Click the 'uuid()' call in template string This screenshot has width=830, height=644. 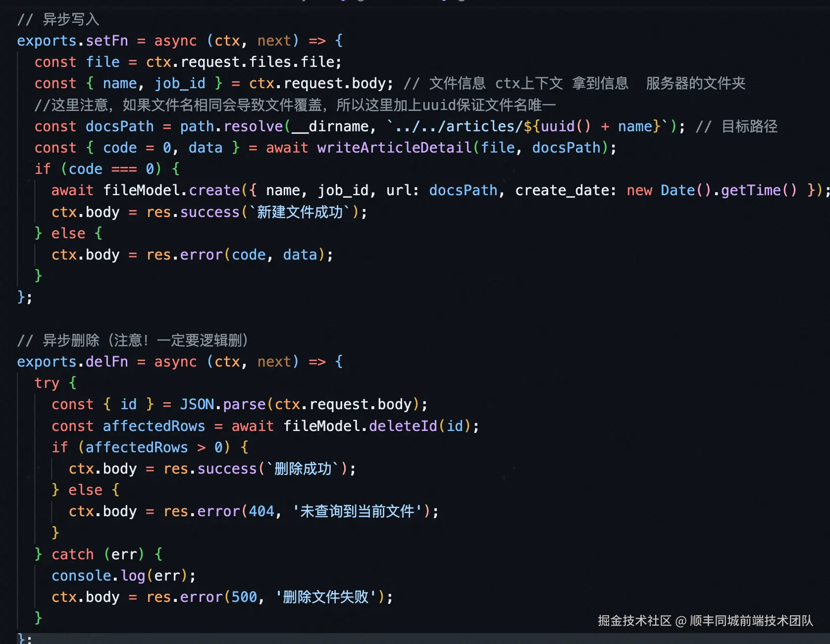click(x=566, y=126)
